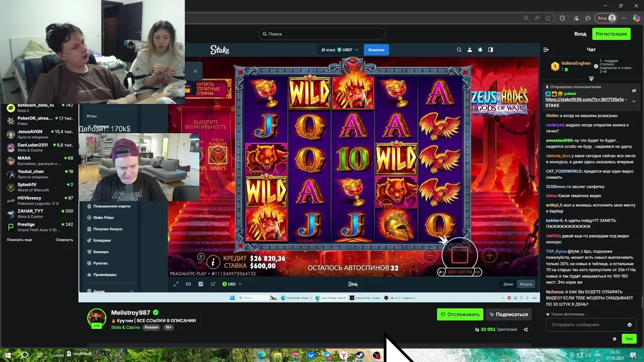The width and height of the screenshot is (644, 362).
Task: Increase the bet with the plus button
Action: [x=490, y=255]
